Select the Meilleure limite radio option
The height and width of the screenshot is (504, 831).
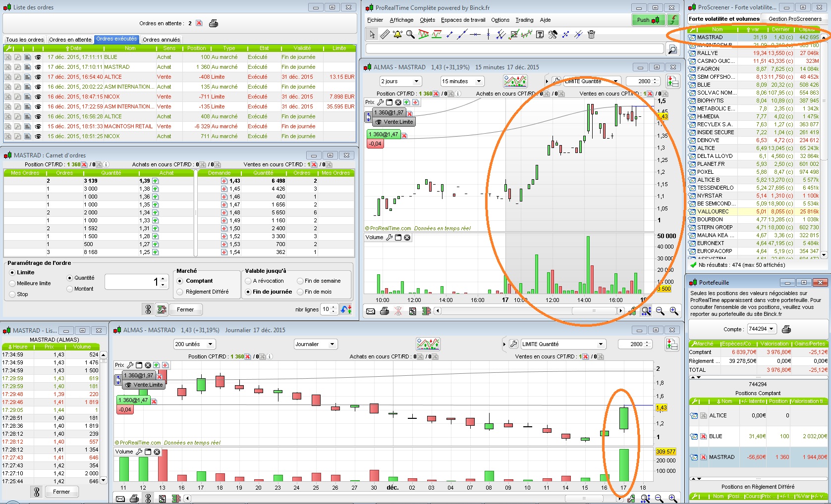(x=12, y=283)
